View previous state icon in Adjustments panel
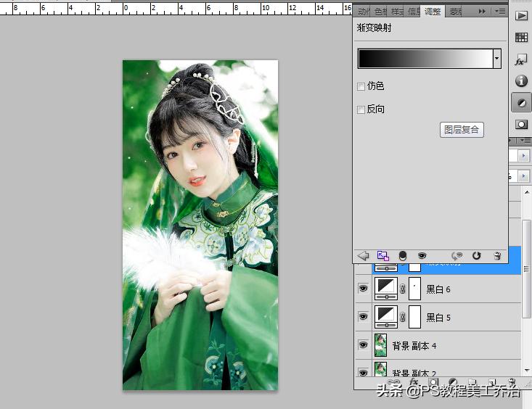The height and width of the screenshot is (409, 532). click(457, 256)
